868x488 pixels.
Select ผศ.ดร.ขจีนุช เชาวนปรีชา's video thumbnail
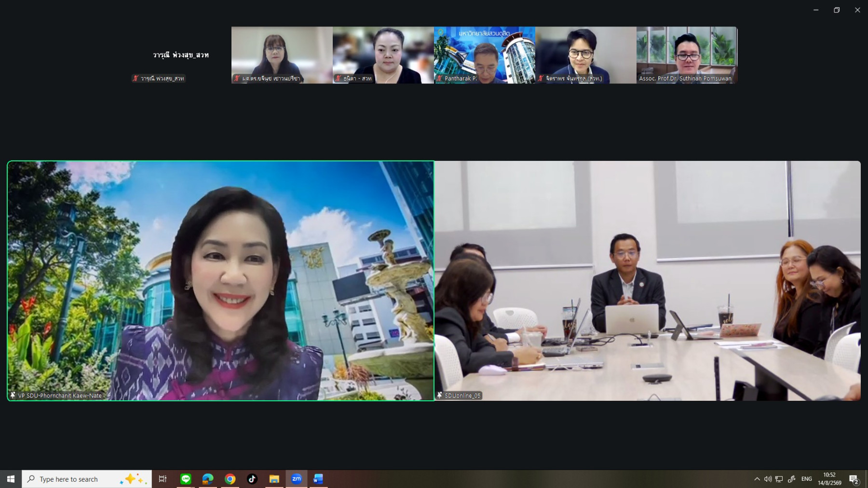pyautogui.click(x=282, y=55)
